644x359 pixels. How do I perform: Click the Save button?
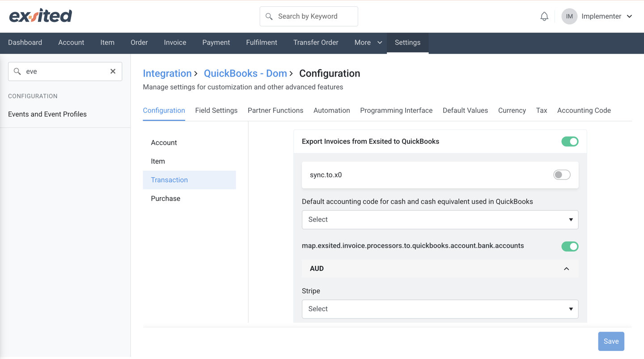(x=611, y=342)
